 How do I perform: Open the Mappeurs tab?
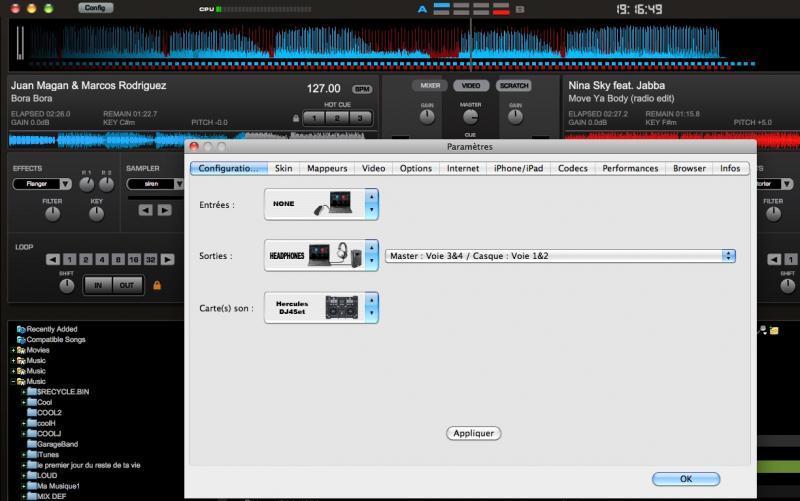click(327, 168)
